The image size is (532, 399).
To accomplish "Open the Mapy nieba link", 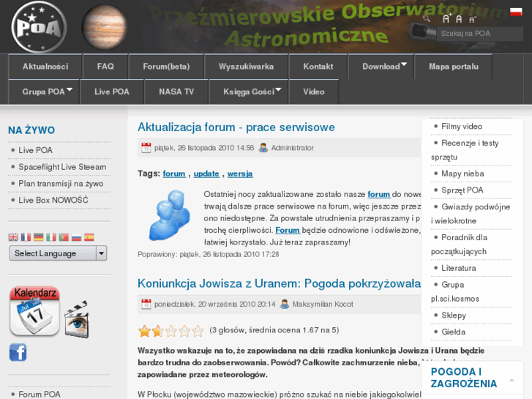I will (462, 174).
